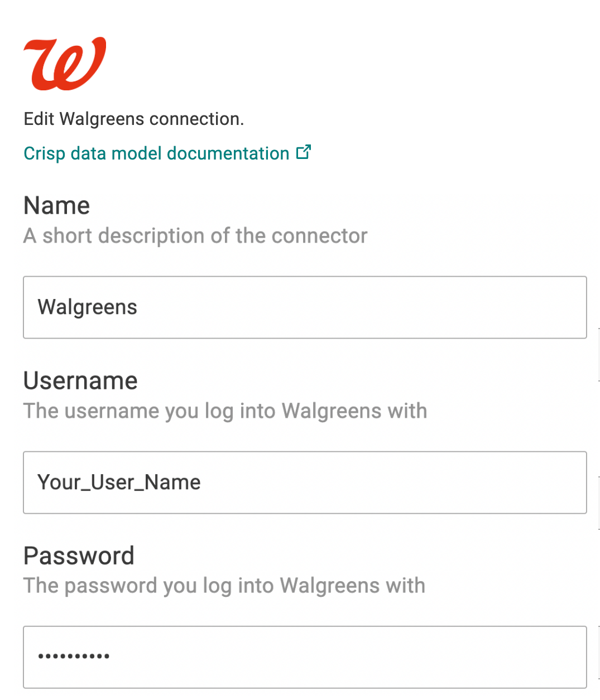Click the word "documentation" in the Crisp link
Image resolution: width=600 pixels, height=700 pixels.
coord(228,153)
